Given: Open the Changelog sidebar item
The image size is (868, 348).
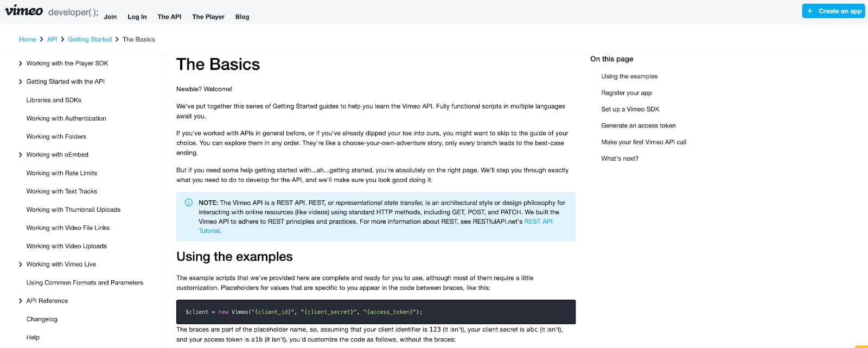Looking at the screenshot, I should (42, 319).
